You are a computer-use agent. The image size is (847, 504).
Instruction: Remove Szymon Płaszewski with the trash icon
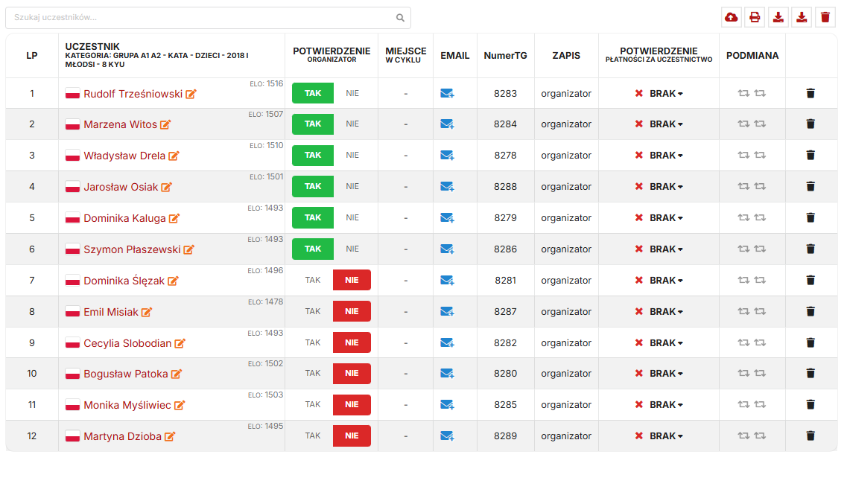click(810, 249)
